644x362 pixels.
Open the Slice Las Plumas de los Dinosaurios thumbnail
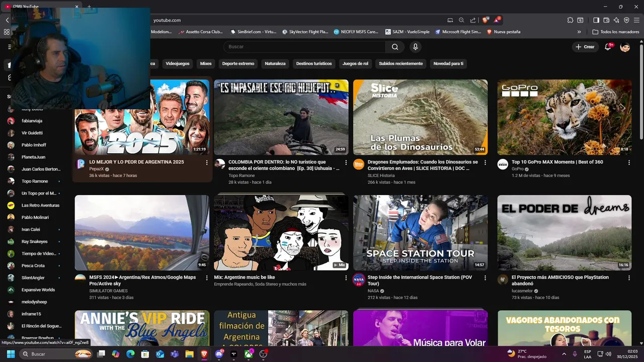pyautogui.click(x=420, y=117)
